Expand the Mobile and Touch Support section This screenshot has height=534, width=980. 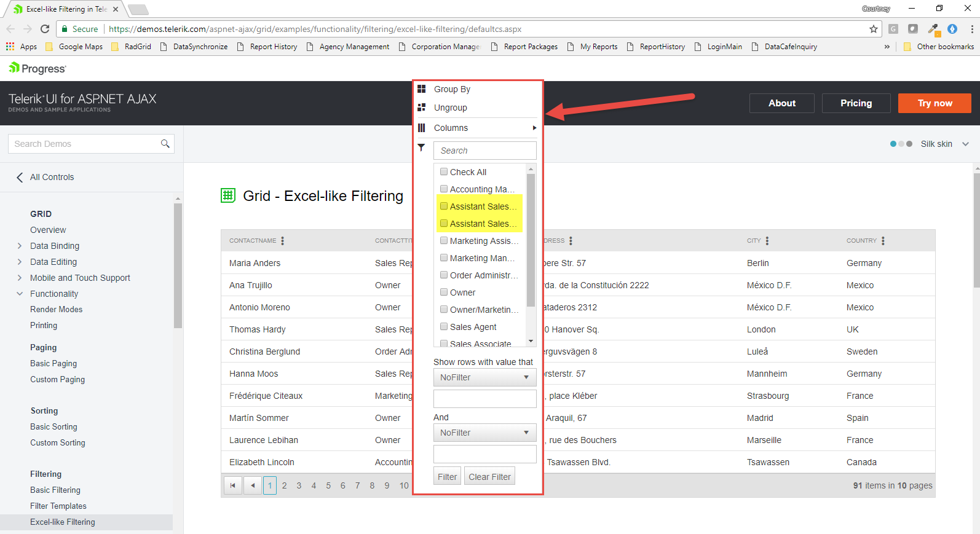click(20, 278)
